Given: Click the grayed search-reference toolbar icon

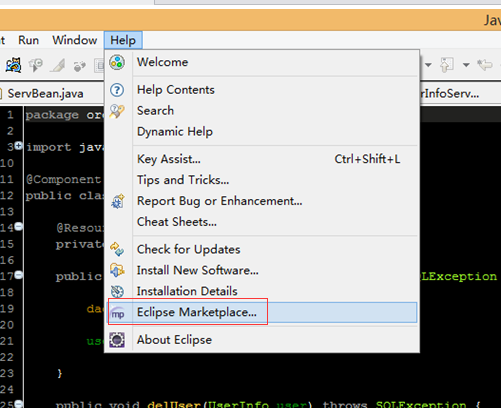Looking at the screenshot, I should tap(36, 65).
